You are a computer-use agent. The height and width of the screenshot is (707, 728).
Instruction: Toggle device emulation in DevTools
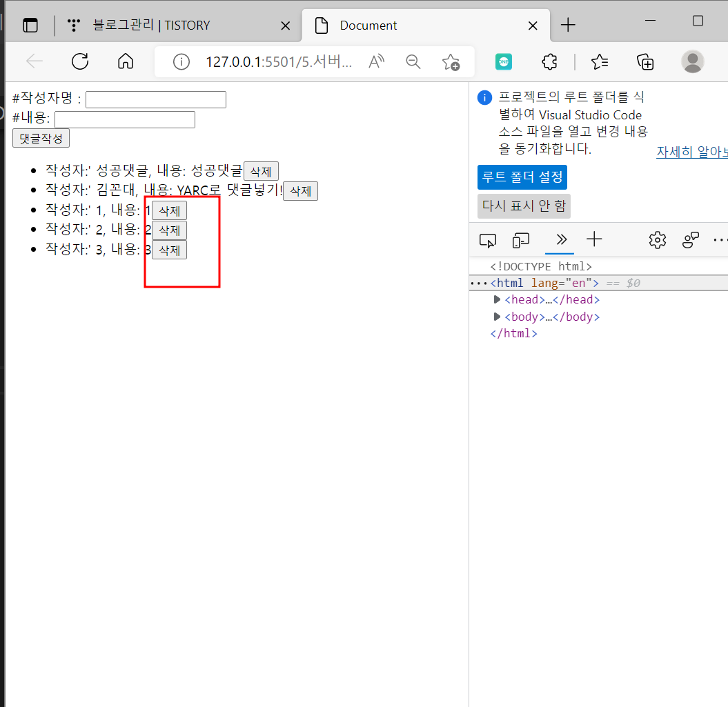pyautogui.click(x=520, y=240)
